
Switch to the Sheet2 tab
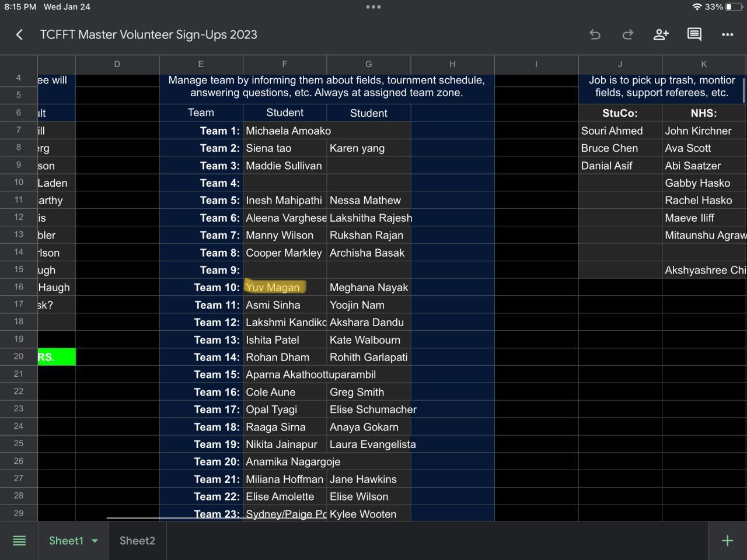tap(137, 541)
